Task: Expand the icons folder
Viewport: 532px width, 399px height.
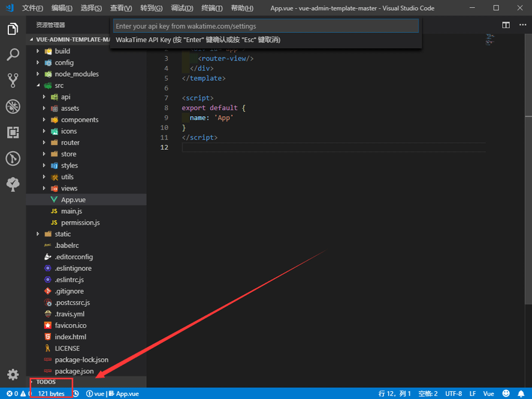Action: pyautogui.click(x=86, y=131)
